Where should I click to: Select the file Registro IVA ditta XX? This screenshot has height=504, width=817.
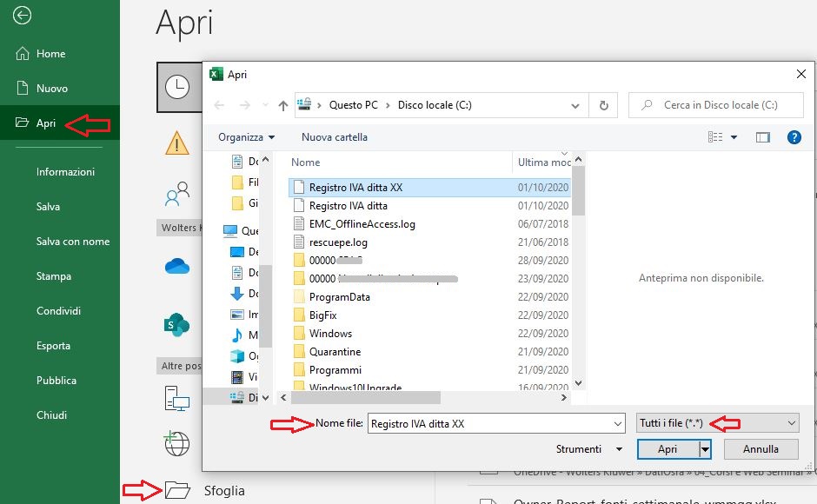point(430,187)
